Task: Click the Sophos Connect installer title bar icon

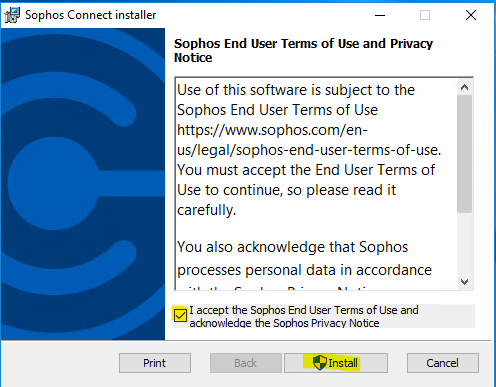Action: [12, 15]
